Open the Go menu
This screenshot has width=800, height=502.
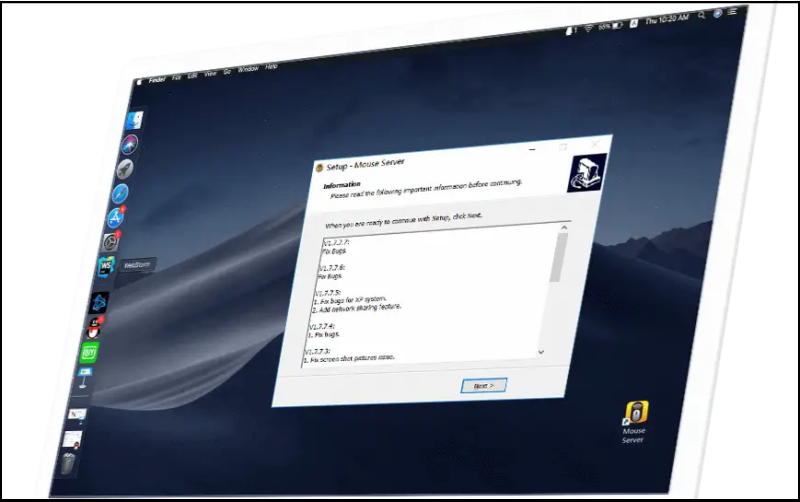(x=227, y=72)
